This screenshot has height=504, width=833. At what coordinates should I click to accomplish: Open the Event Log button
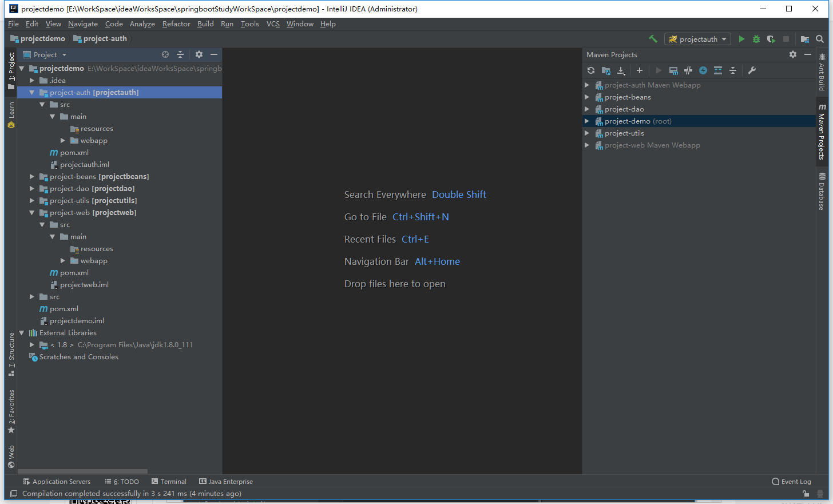click(x=791, y=482)
